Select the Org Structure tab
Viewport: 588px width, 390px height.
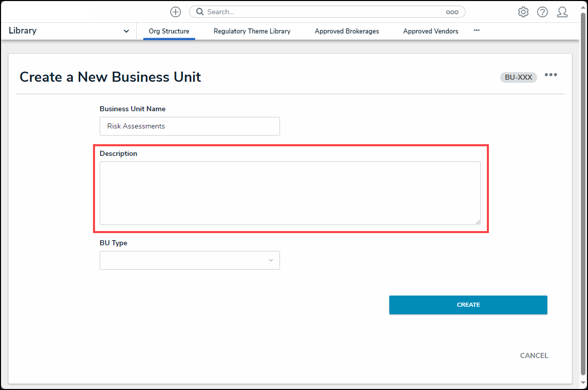[x=169, y=31]
